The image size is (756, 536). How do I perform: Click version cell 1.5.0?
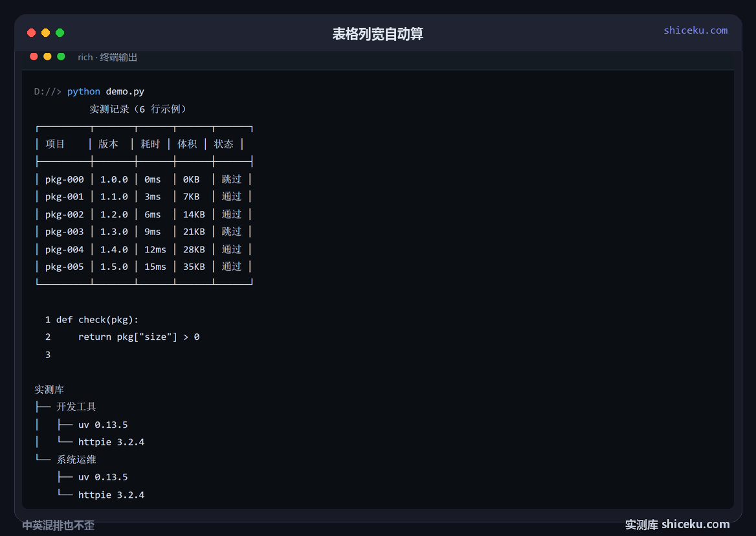(x=115, y=267)
